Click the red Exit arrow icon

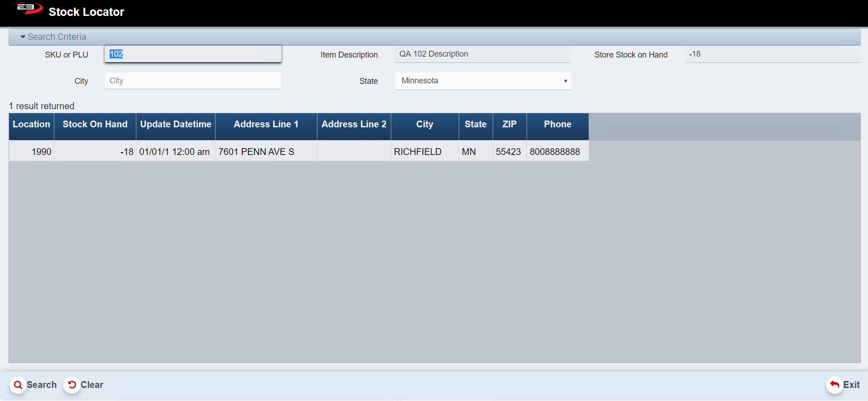(834, 385)
